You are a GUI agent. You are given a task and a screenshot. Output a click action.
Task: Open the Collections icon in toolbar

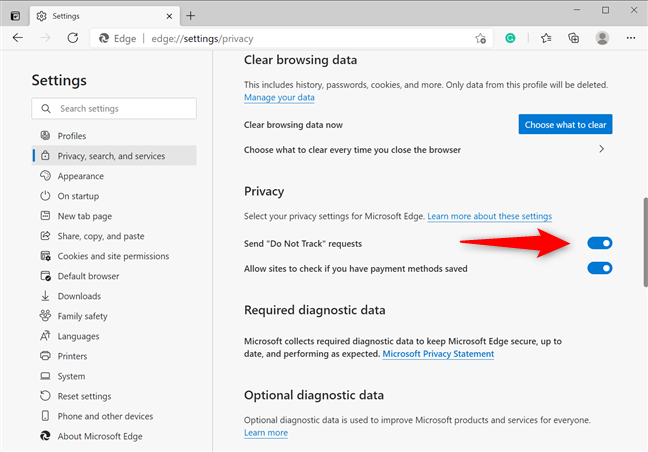[574, 38]
